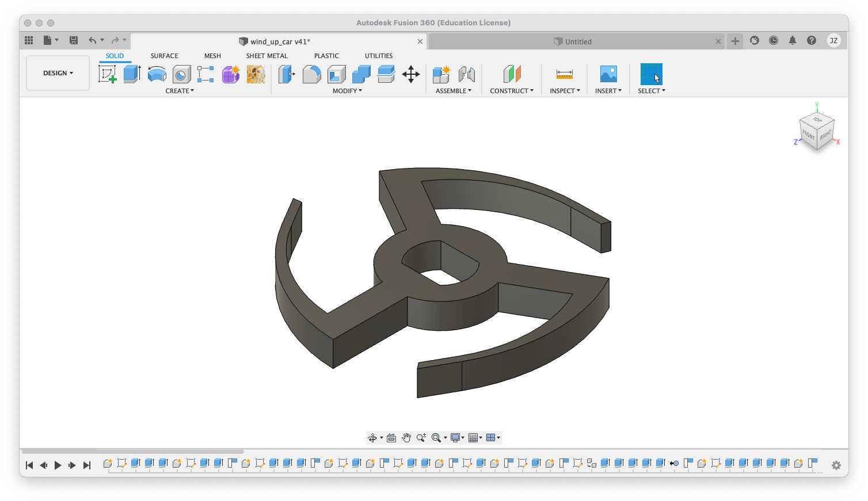Viewport: 868px width, 501px height.
Task: Expand the CONSTRUCT menu
Action: [x=512, y=91]
